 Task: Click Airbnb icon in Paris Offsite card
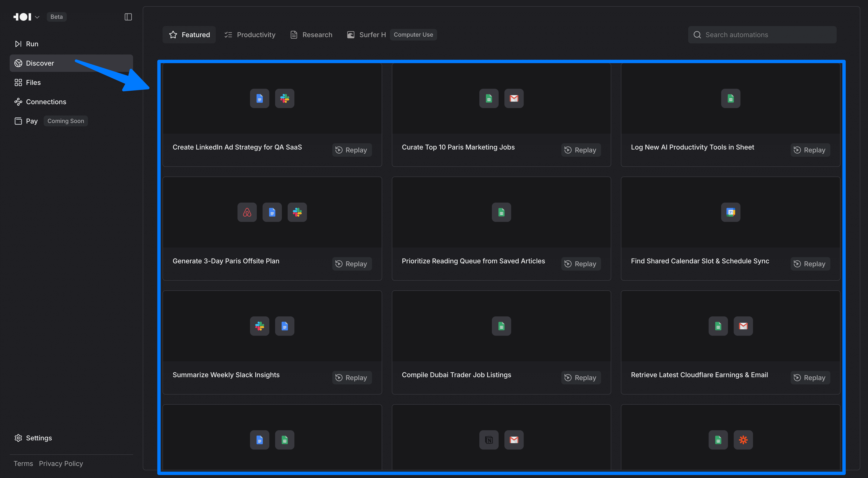tap(247, 212)
